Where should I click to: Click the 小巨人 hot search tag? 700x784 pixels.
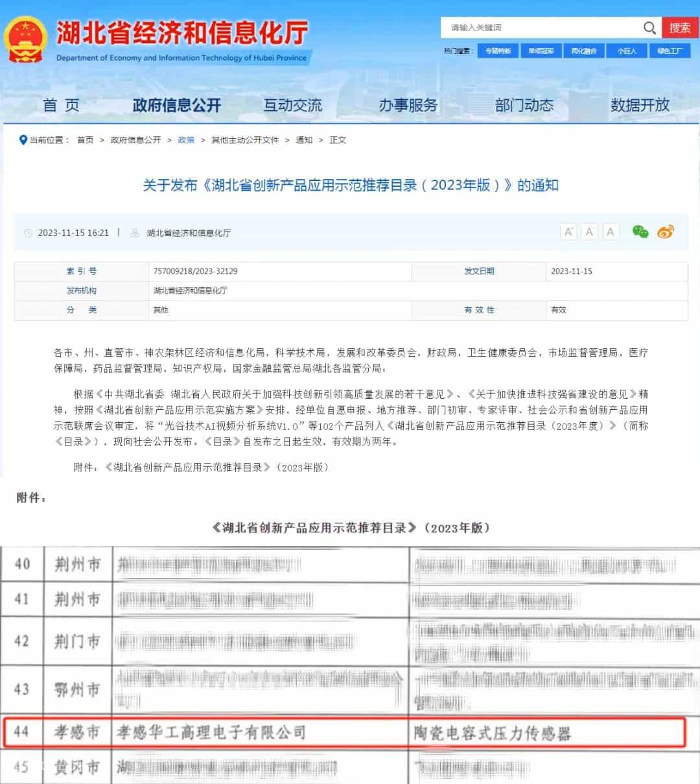pyautogui.click(x=627, y=51)
